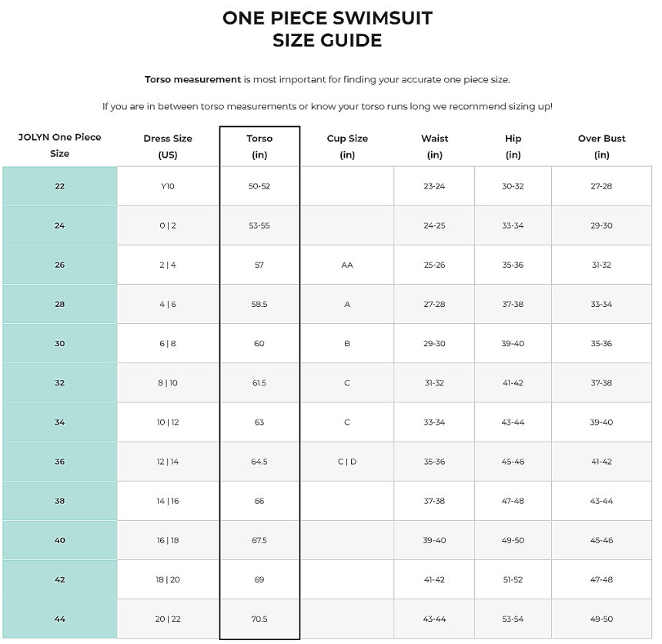Select the "AA" cup size cell
Screen dimensions: 662x644
[x=347, y=265]
